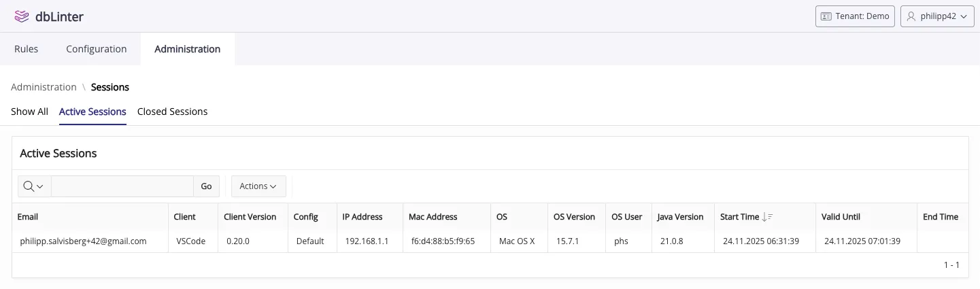Click the Start Time sort descending icon

tap(768, 217)
